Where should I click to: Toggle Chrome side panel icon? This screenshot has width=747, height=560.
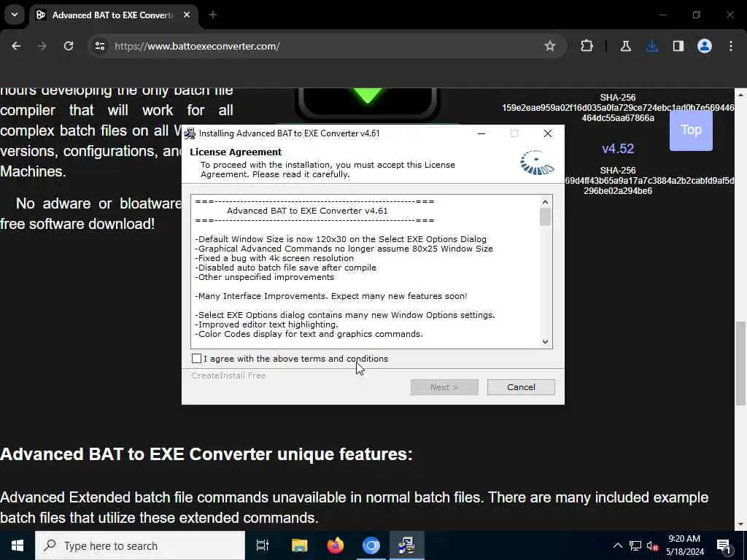point(678,46)
